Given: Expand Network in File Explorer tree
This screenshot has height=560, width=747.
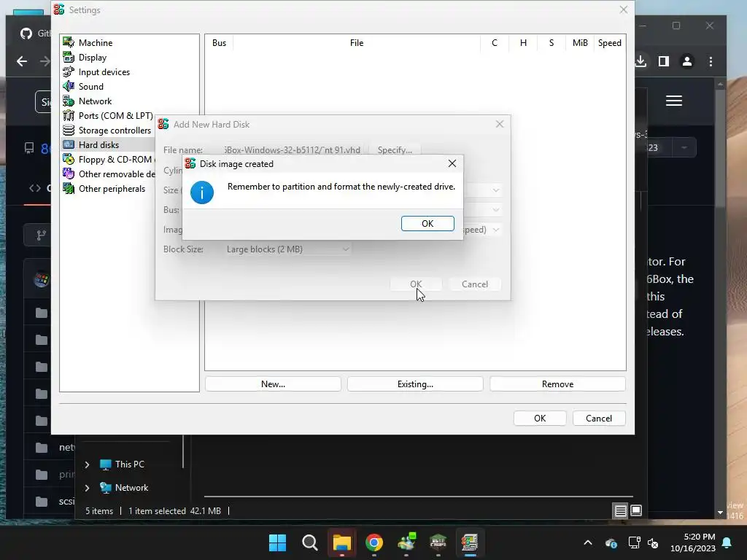Looking at the screenshot, I should 87,488.
